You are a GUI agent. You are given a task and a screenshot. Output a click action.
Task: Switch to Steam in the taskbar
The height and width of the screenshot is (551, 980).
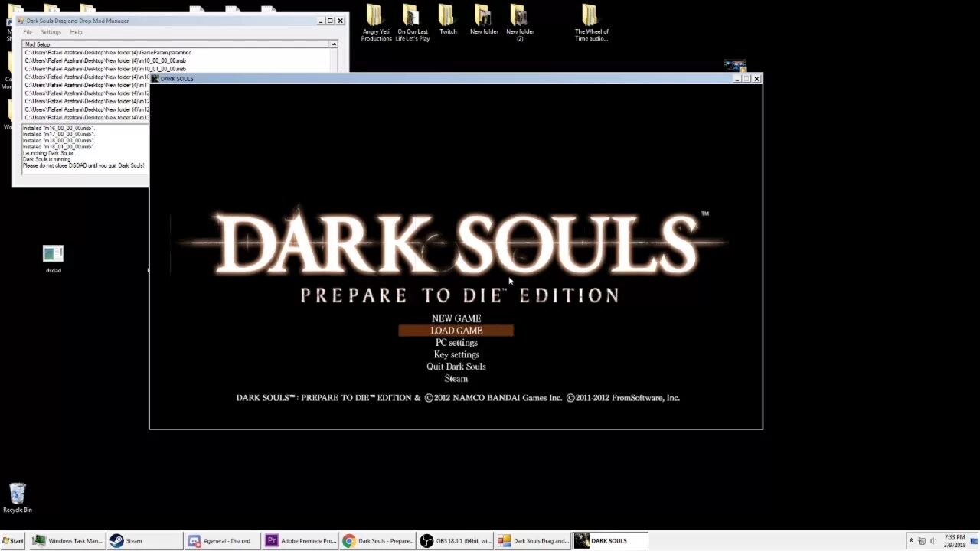click(144, 540)
